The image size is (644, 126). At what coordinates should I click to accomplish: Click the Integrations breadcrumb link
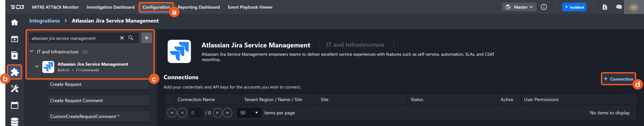point(45,21)
